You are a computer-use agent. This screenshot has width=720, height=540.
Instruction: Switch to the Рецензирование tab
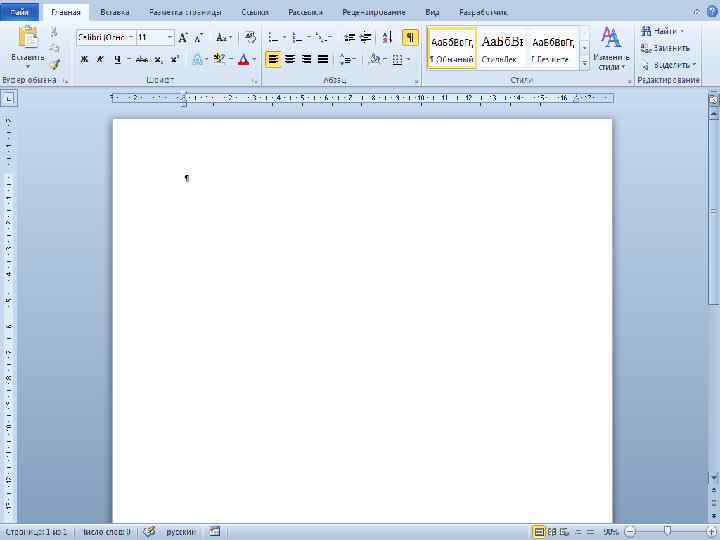point(374,12)
